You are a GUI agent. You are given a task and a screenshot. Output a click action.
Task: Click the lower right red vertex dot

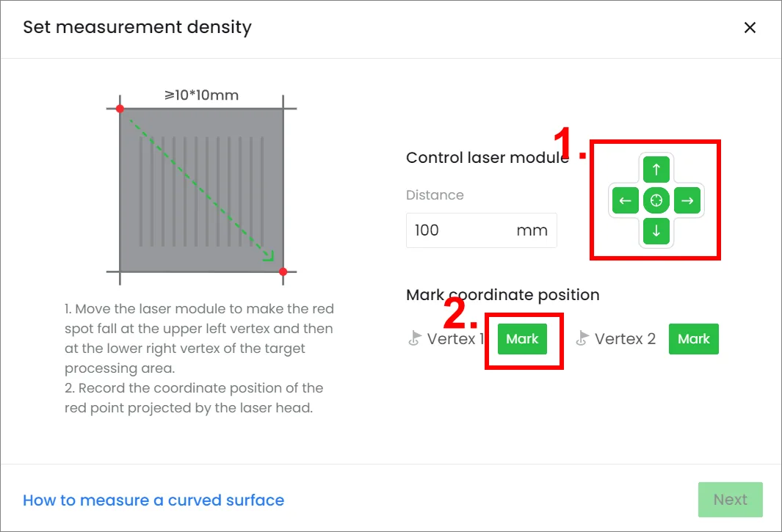(x=283, y=272)
